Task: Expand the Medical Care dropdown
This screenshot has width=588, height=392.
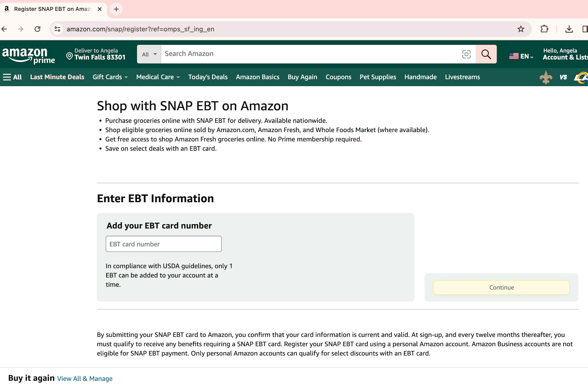Action: (157, 77)
